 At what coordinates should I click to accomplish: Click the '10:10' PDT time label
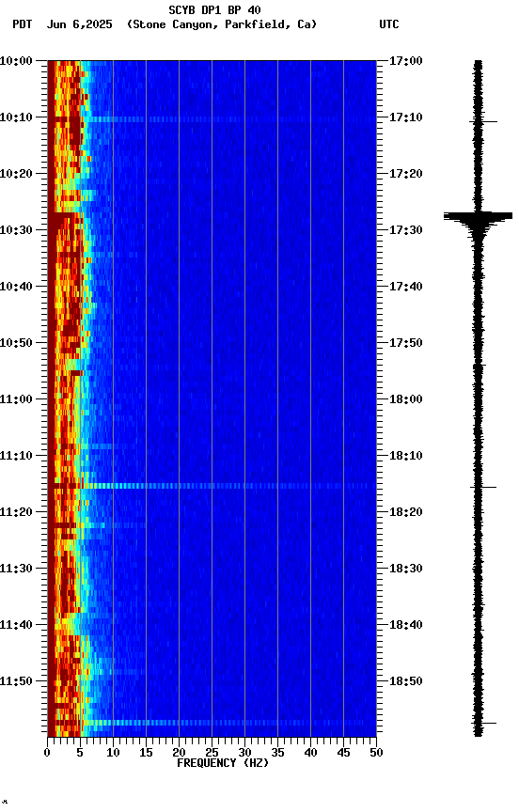[x=16, y=117]
